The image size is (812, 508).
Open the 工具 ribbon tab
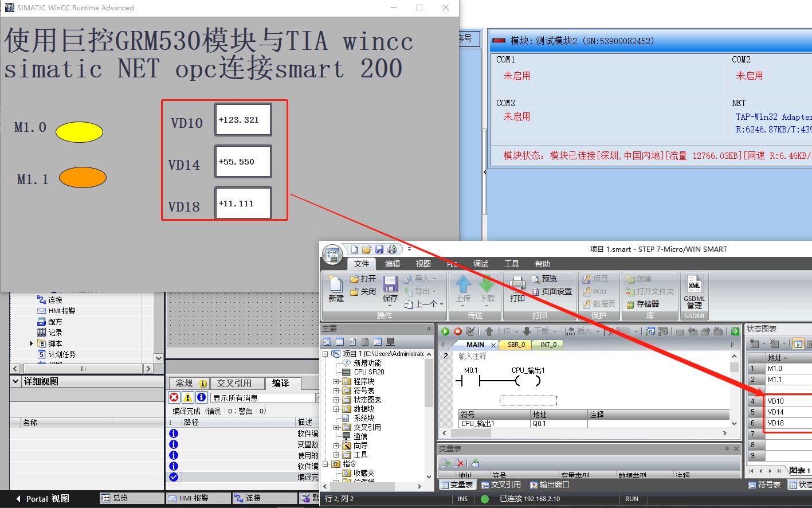tap(512, 264)
